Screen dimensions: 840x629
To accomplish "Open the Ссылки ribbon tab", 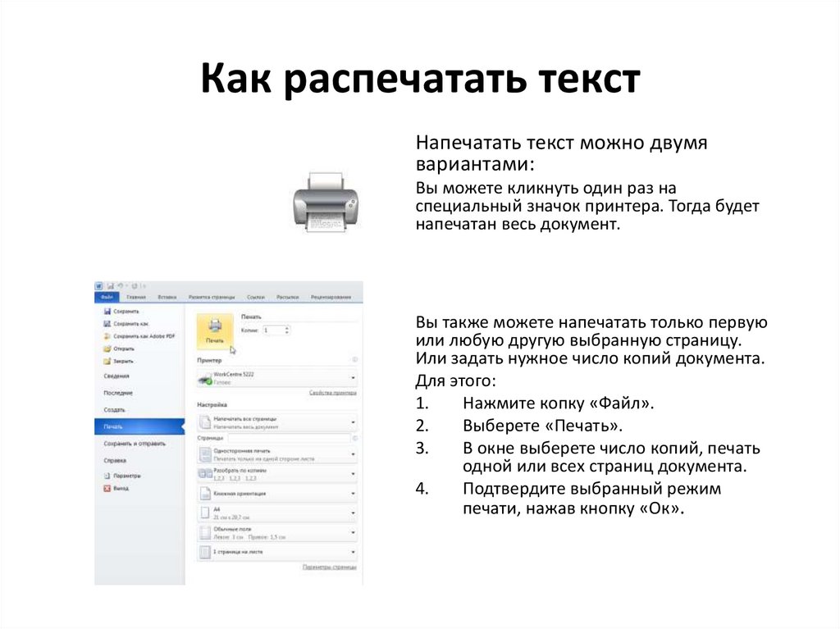I will coord(256,297).
